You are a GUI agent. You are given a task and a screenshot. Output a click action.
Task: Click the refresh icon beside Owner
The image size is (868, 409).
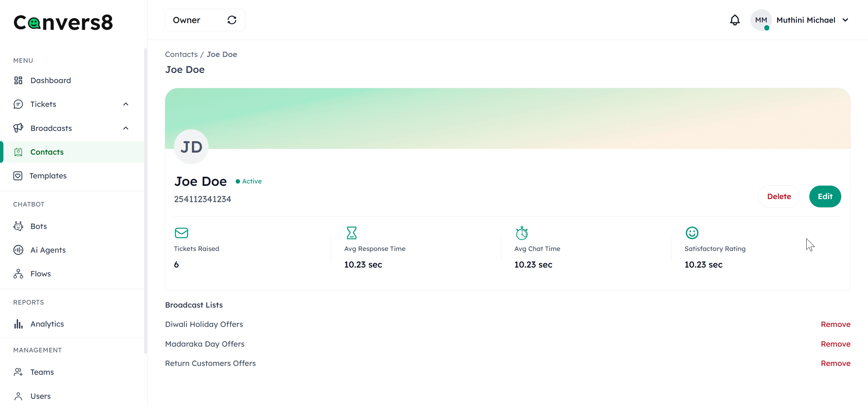[x=232, y=20]
